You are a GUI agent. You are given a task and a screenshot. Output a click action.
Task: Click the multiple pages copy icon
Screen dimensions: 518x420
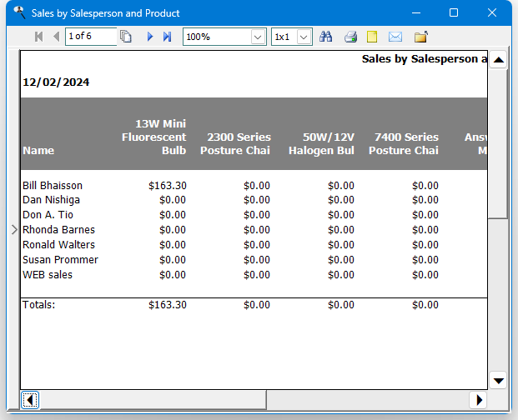126,37
